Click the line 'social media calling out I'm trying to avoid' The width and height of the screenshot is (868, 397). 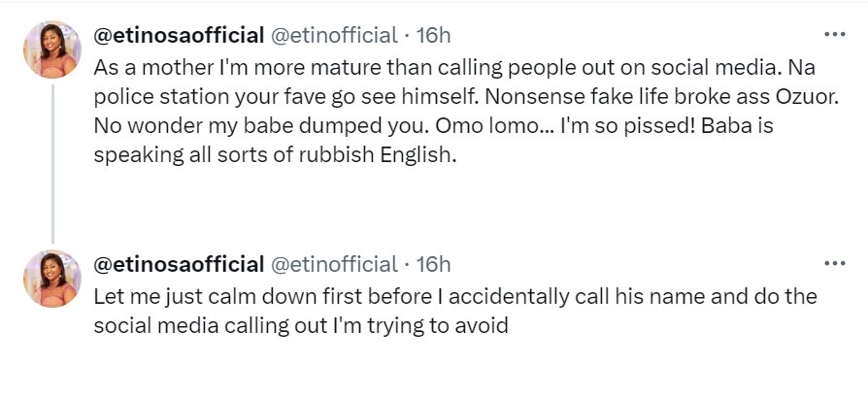click(301, 326)
